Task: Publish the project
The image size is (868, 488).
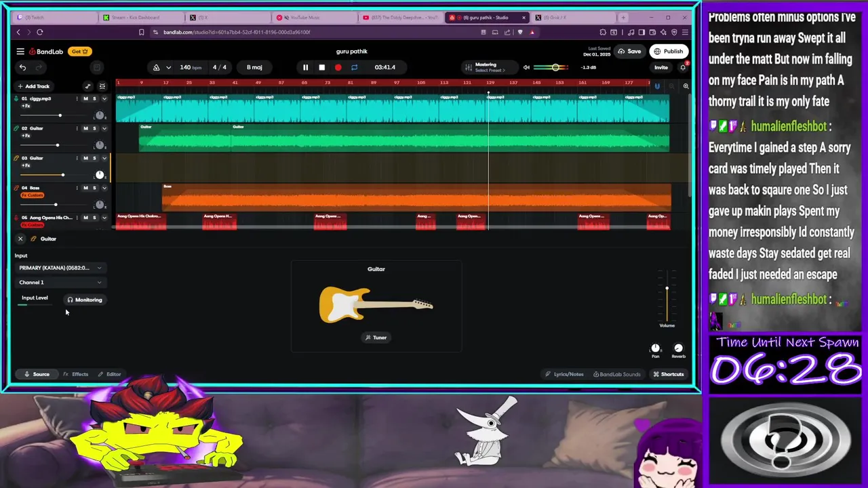Action: 668,52
